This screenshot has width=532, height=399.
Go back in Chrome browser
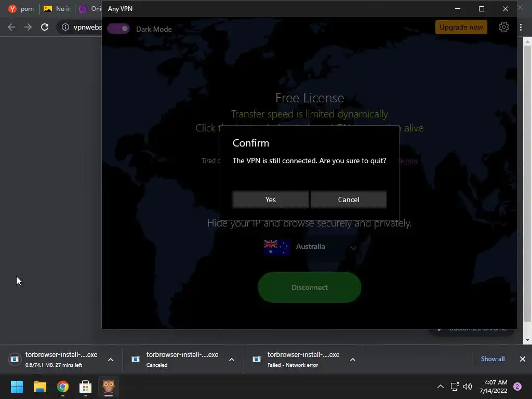pos(11,27)
